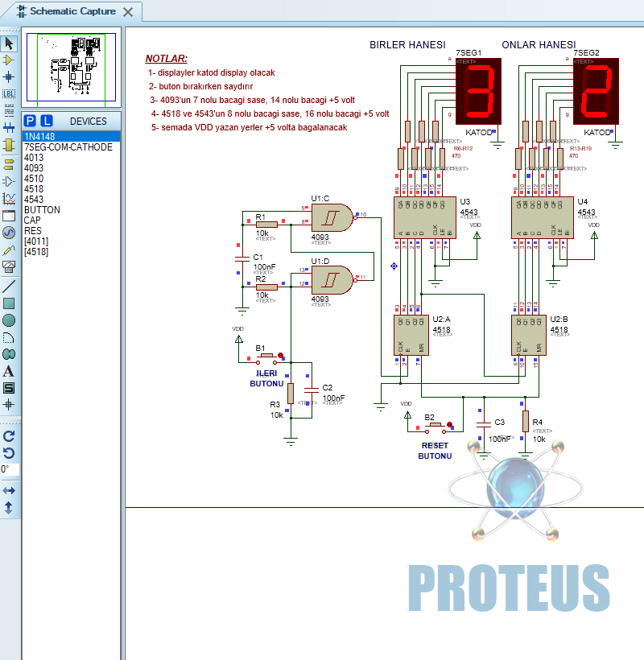Click the schematic overview thumbnail
This screenshot has width=644, height=660.
click(x=71, y=69)
